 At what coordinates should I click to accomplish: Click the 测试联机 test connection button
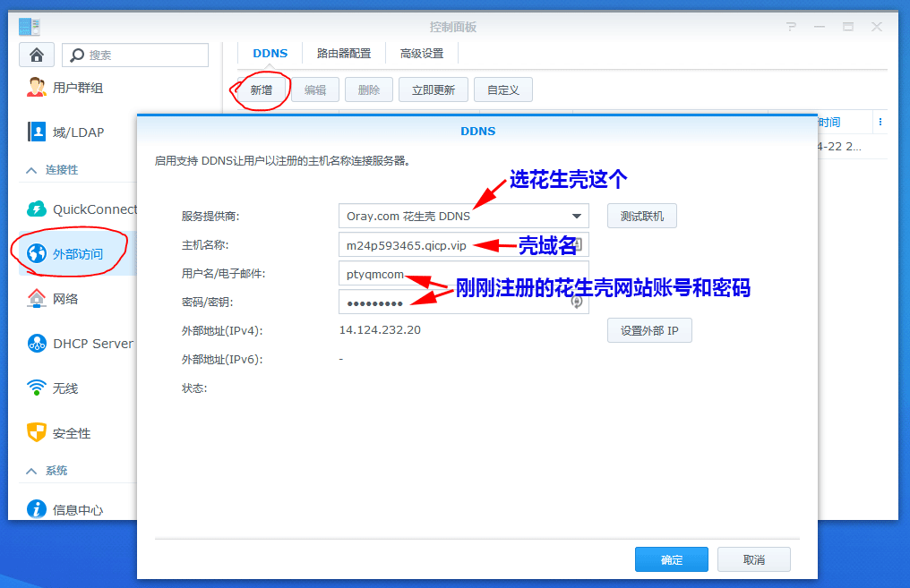point(642,216)
